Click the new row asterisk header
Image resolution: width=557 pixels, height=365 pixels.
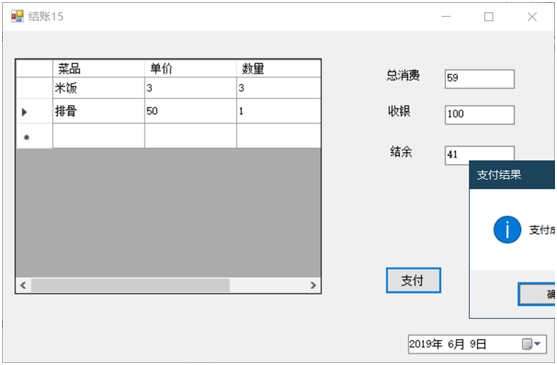34,136
